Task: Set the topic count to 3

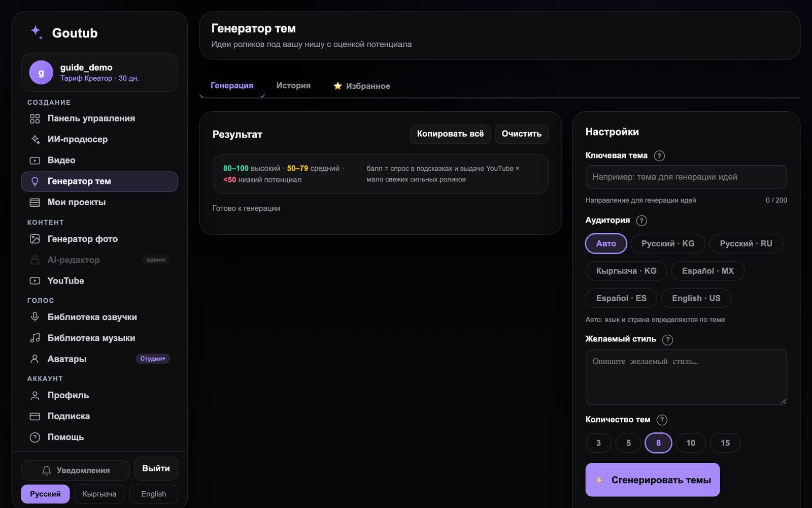Action: [x=598, y=443]
